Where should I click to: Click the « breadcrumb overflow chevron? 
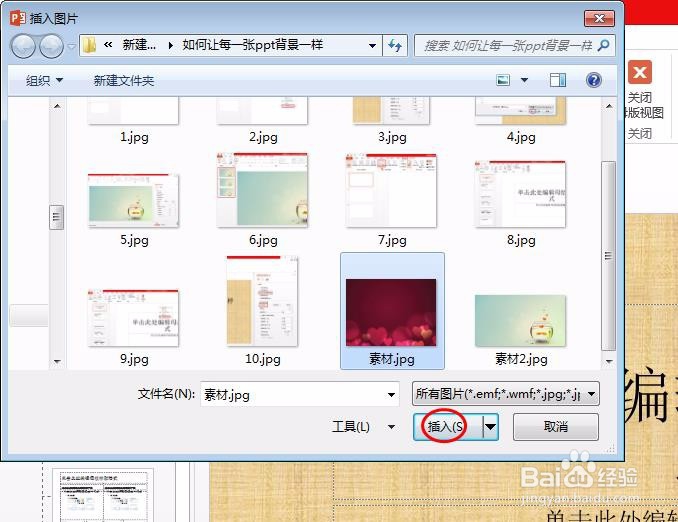(x=108, y=45)
